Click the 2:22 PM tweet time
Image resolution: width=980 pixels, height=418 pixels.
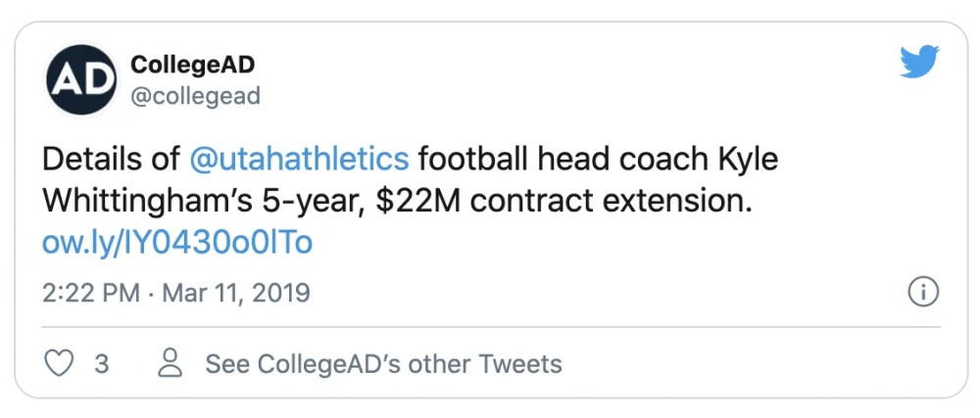(90, 293)
